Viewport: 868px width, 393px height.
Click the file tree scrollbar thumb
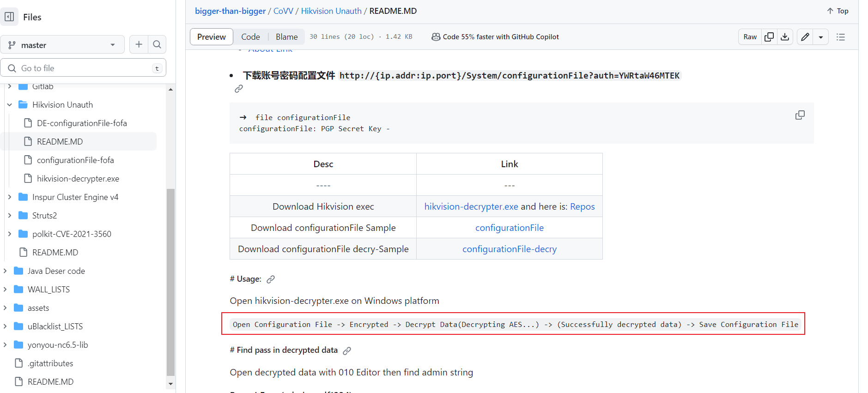171,282
